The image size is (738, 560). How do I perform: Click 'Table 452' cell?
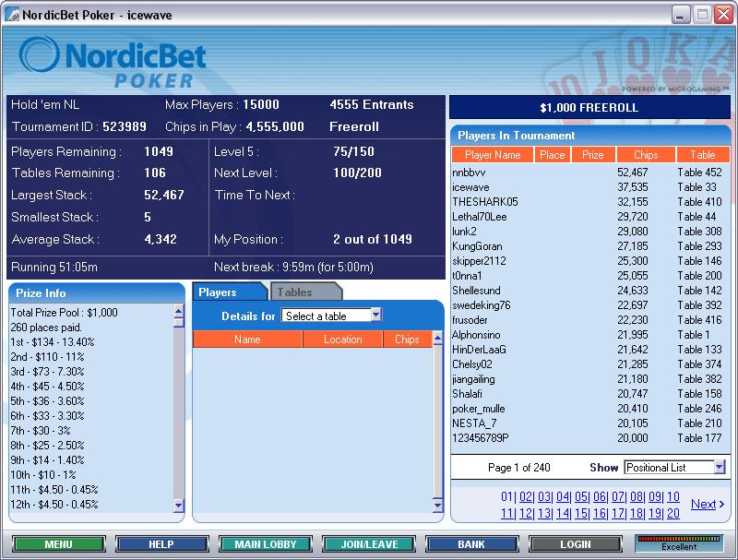[x=699, y=173]
